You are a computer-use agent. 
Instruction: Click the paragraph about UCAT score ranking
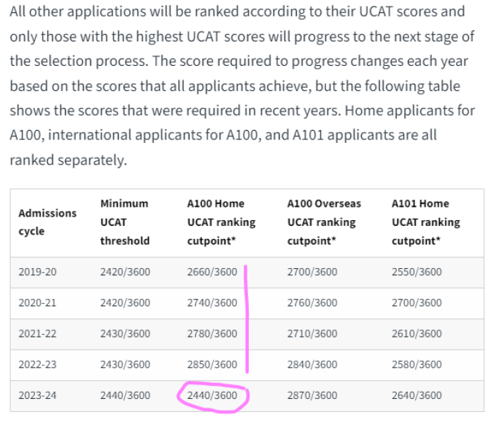(x=242, y=86)
